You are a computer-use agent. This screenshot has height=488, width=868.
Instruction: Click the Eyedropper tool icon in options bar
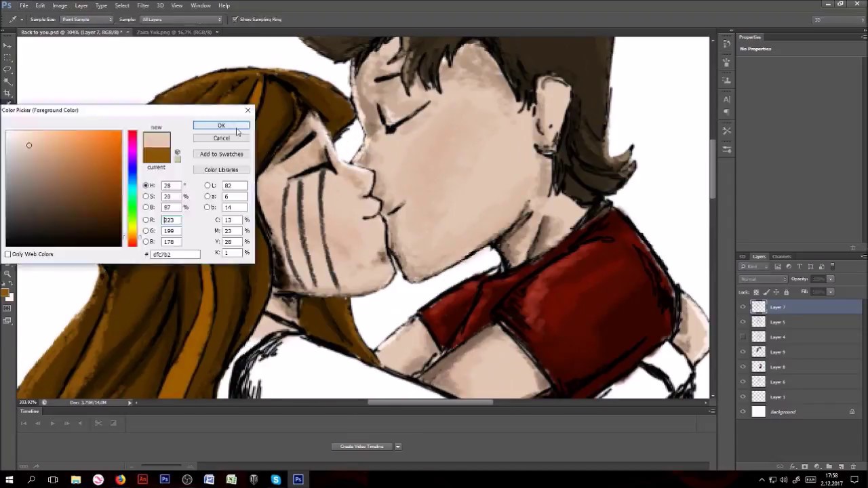(13, 19)
